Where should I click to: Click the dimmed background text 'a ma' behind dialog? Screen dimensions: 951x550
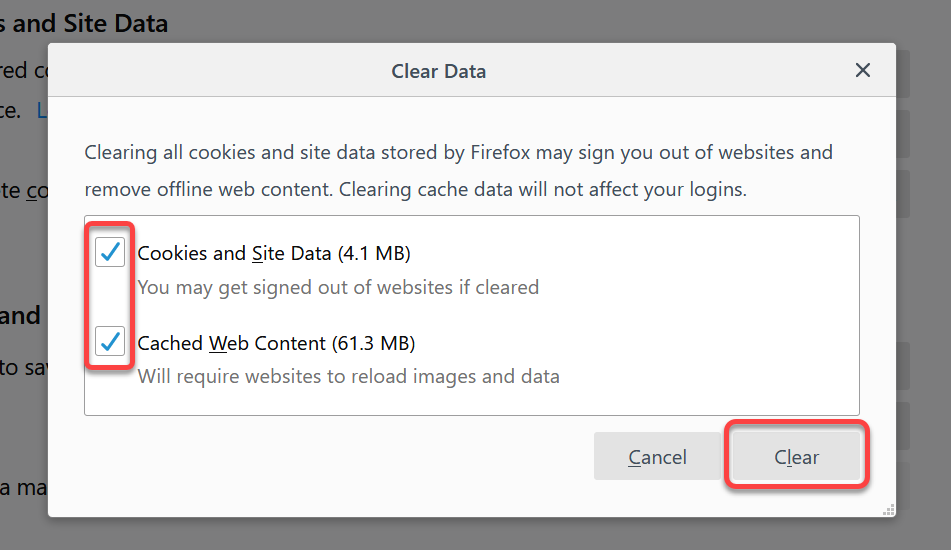23,487
